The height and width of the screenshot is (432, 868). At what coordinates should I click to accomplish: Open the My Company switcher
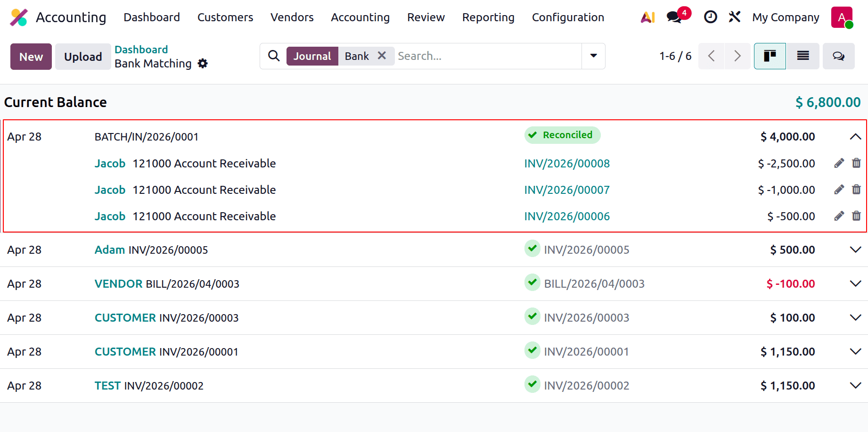click(x=786, y=17)
